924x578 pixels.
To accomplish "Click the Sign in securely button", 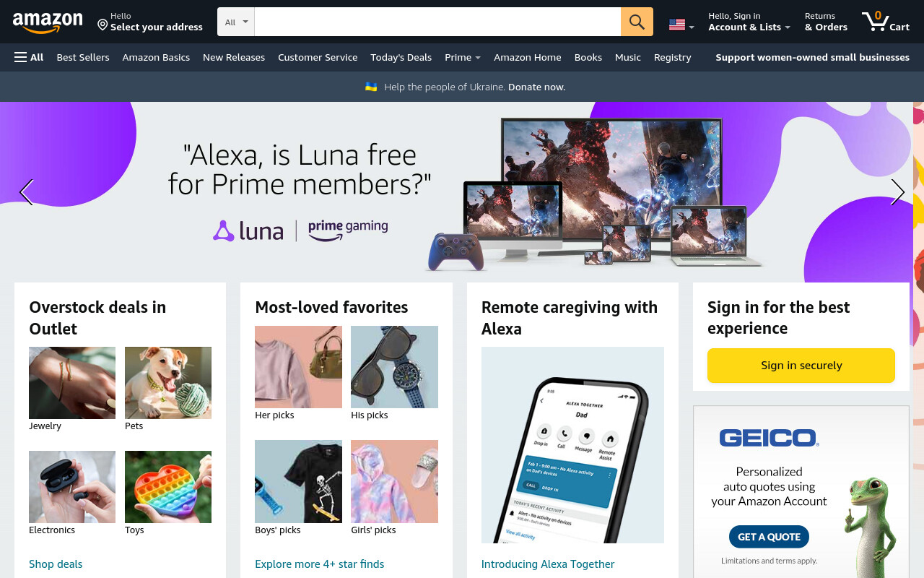I will coord(801,366).
